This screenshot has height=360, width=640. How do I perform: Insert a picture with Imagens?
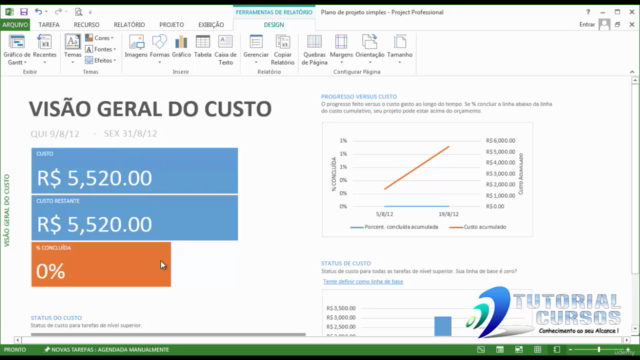[x=136, y=47]
